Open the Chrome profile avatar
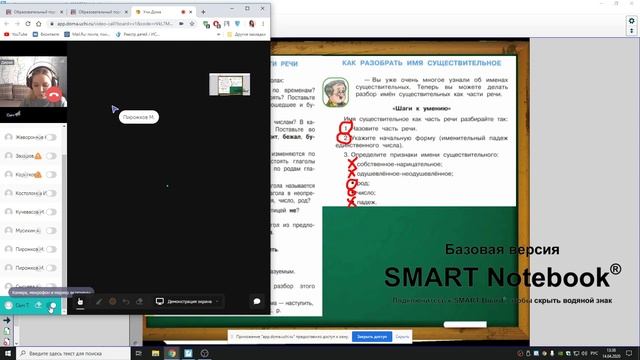Screen dimensions: 640x360 click(x=251, y=24)
